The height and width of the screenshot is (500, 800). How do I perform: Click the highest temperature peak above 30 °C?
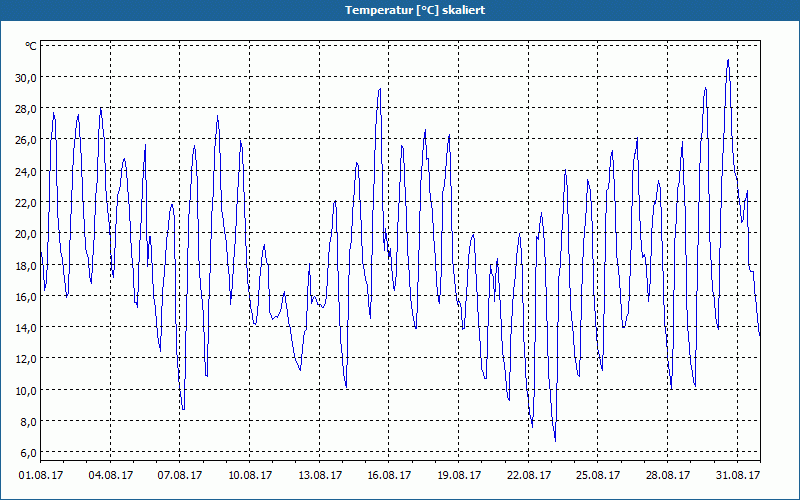[728, 60]
